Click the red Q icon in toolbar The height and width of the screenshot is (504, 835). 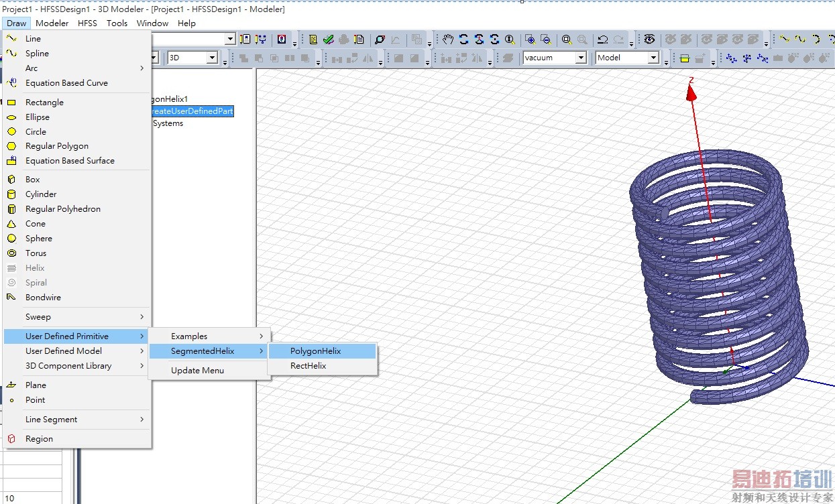pos(282,40)
